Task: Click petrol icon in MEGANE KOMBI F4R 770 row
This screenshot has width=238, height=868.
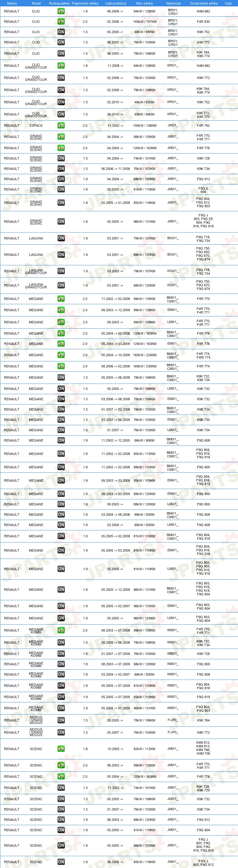Action: tap(61, 630)
